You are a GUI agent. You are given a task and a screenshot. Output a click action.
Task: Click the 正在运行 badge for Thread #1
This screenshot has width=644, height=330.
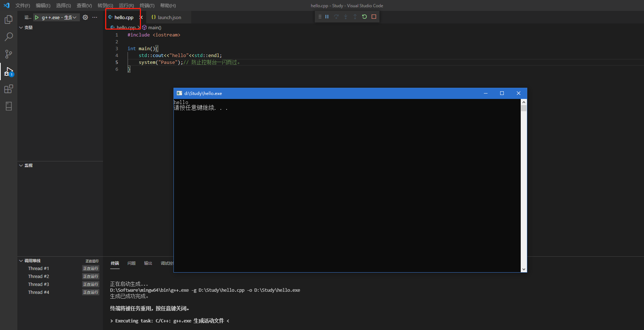point(91,268)
